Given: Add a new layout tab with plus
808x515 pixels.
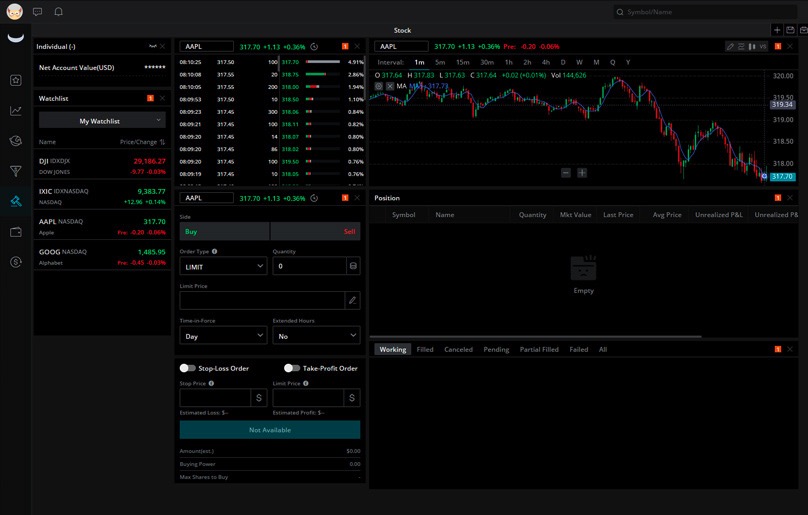Looking at the screenshot, I should click(777, 30).
